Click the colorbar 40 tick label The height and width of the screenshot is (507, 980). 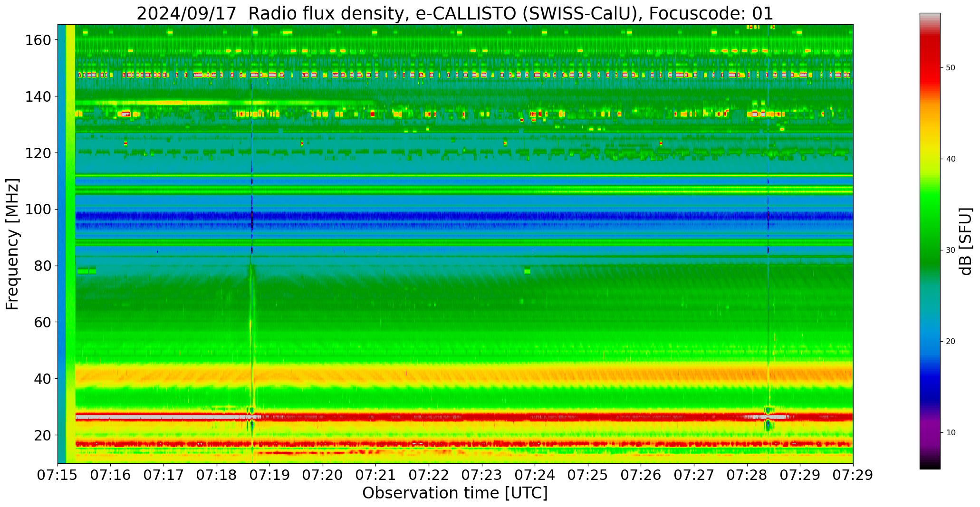tap(951, 159)
